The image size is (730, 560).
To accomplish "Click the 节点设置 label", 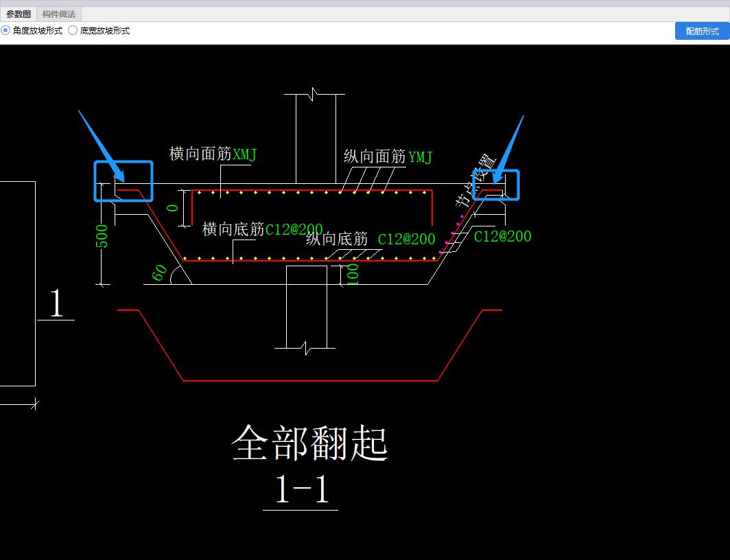I will point(476,180).
